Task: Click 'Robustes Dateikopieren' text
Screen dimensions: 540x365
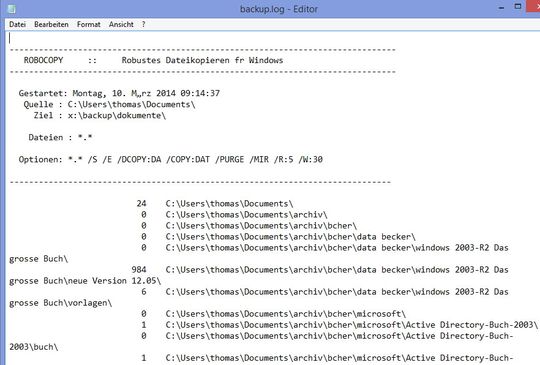Action: coord(175,60)
